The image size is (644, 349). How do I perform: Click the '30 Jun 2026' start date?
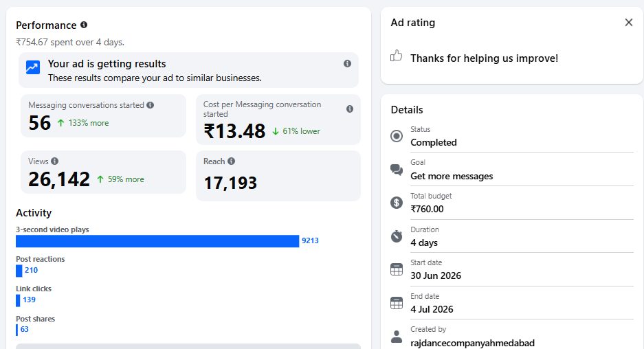click(436, 276)
